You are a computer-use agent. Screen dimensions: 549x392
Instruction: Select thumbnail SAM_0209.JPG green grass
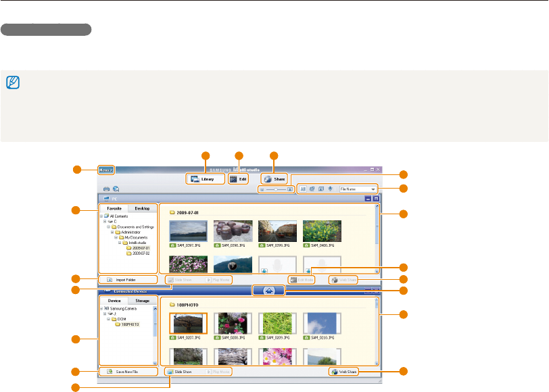click(x=277, y=323)
